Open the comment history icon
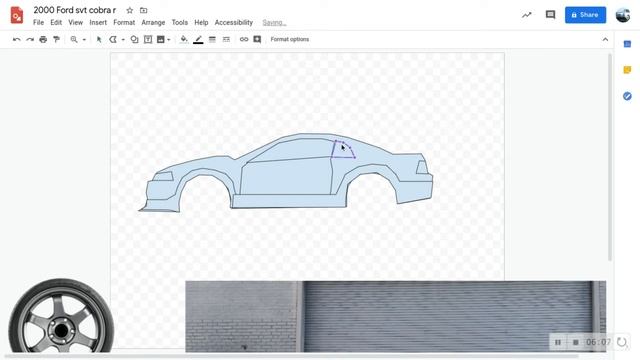The height and width of the screenshot is (360, 640). [550, 15]
